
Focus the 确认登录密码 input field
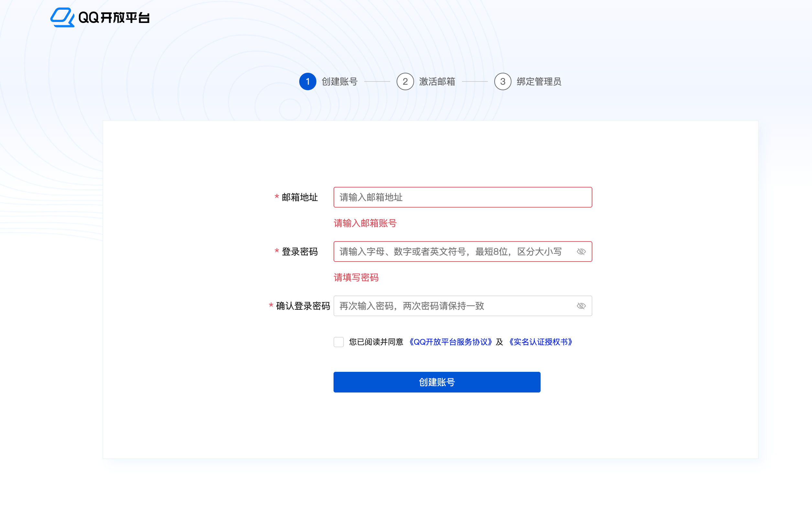coord(452,306)
